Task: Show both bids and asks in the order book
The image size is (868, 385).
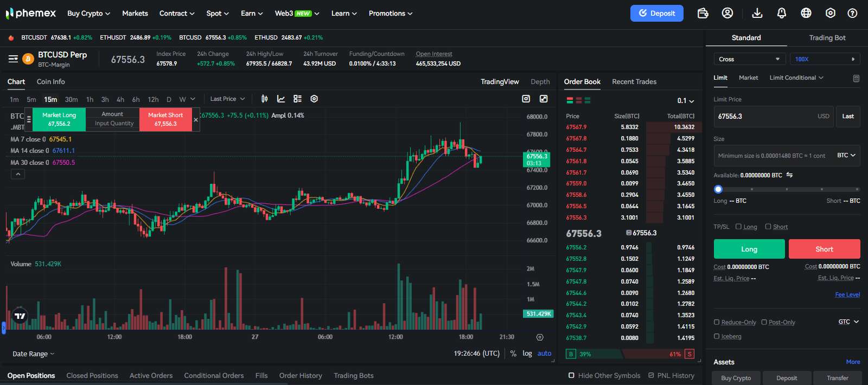Action: coord(570,100)
